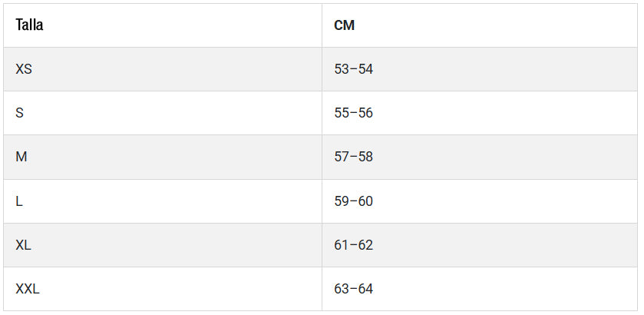Click the 61–62 measurement cell

353,245
